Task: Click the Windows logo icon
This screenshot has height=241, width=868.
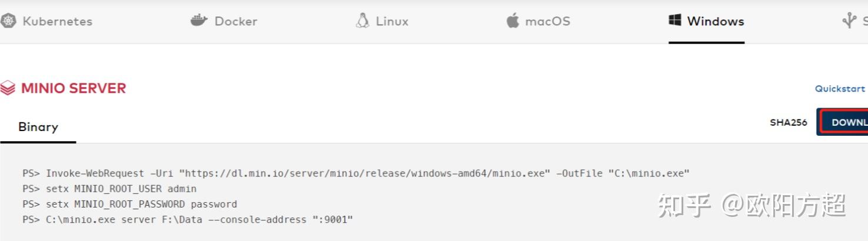Action: click(675, 21)
